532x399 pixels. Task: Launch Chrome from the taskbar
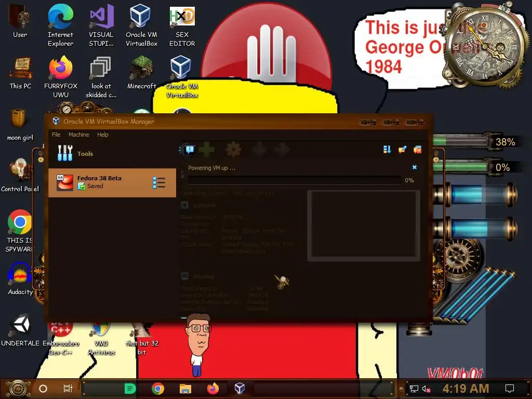pyautogui.click(x=158, y=389)
